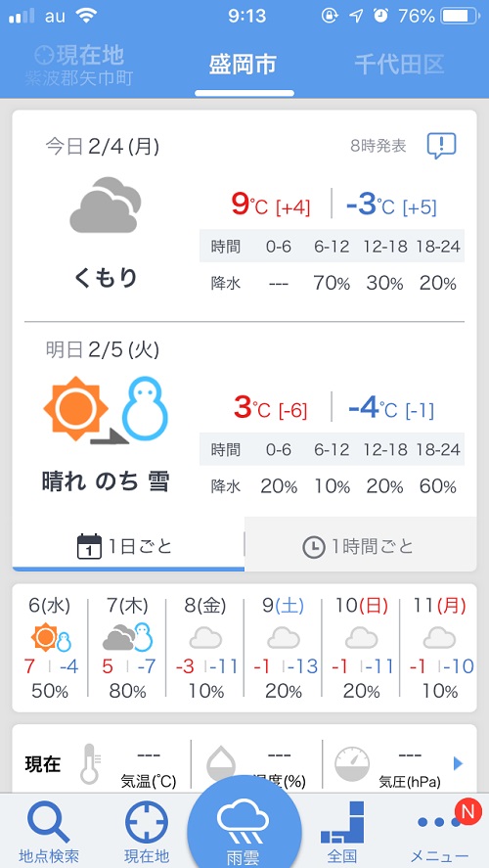Switch to 現在地 紫波郡矢巾町 tab
Screen dimensions: 489x868
coord(79,66)
